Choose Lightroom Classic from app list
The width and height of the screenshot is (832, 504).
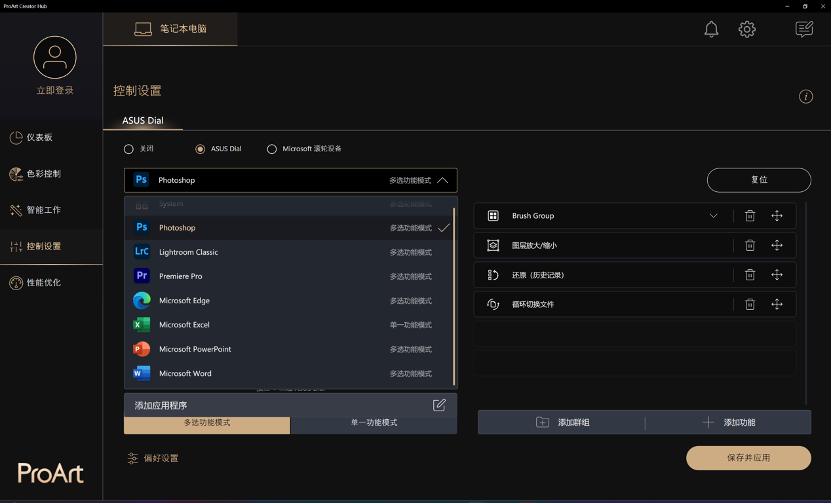290,252
